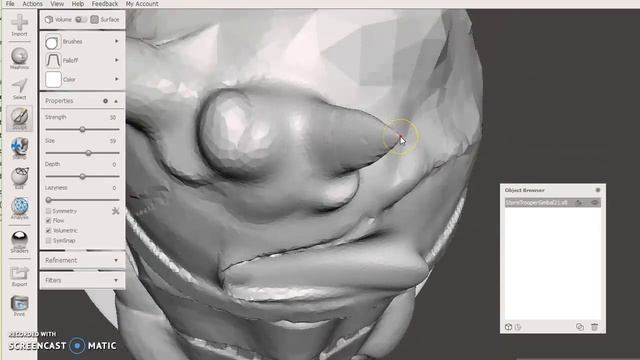Close the Object Browser panel

pyautogui.click(x=598, y=190)
